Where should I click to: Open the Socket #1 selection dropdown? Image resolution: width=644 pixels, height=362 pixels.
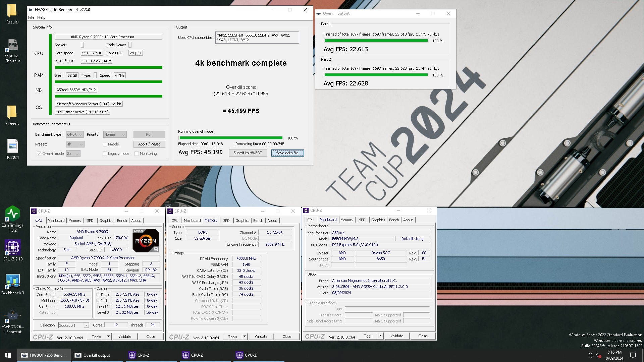point(73,325)
